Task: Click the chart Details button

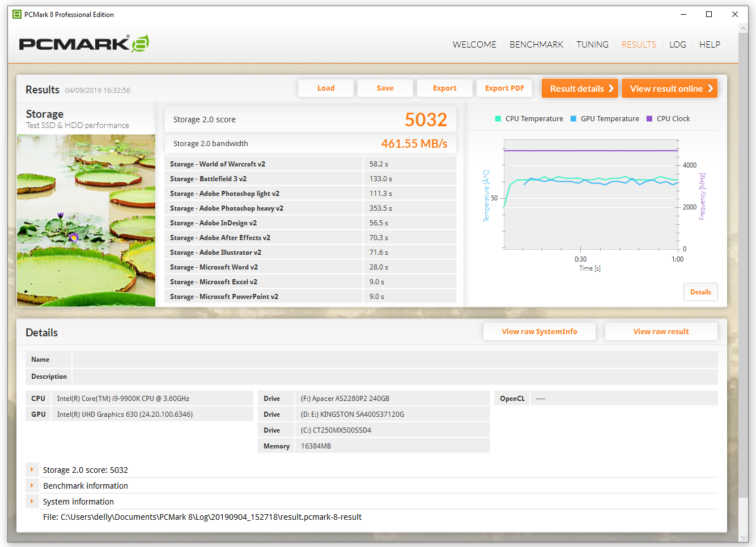Action: point(700,292)
